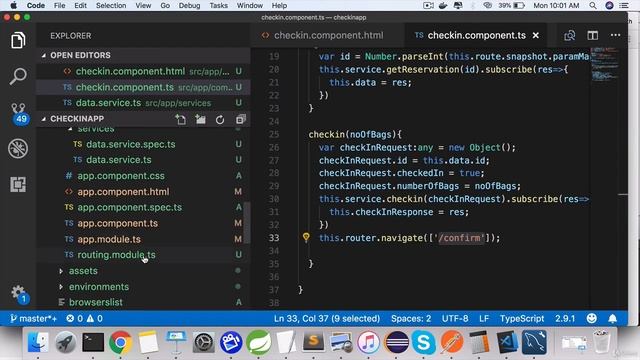Viewport: 640px width, 360px height.
Task: Change indentation via Spaces: 2
Action: 411,318
